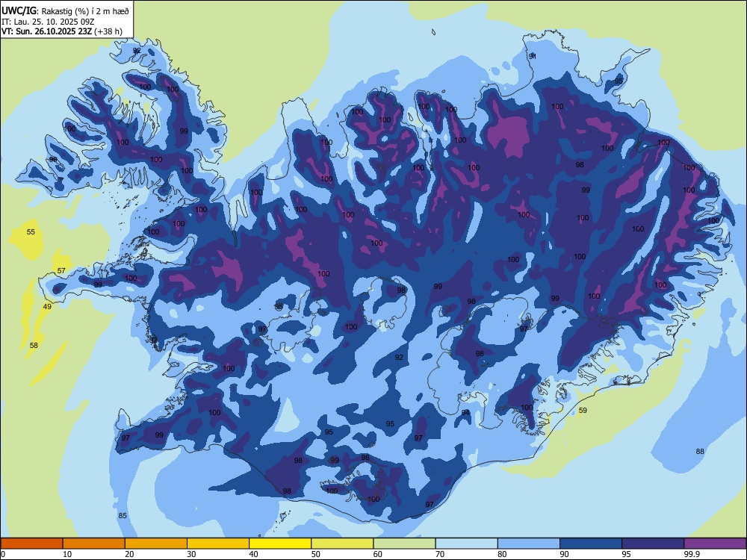
Task: Click the legend tick label '40'
Action: 253,554
